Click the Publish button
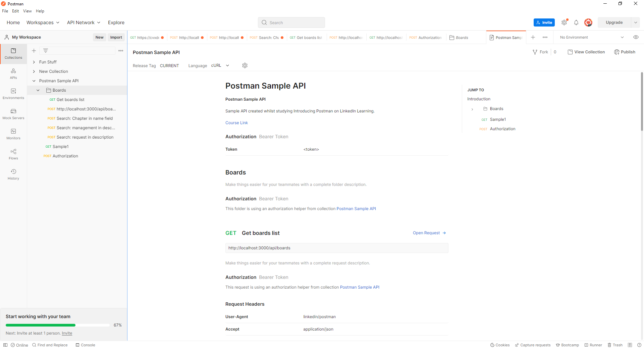 [x=625, y=52]
